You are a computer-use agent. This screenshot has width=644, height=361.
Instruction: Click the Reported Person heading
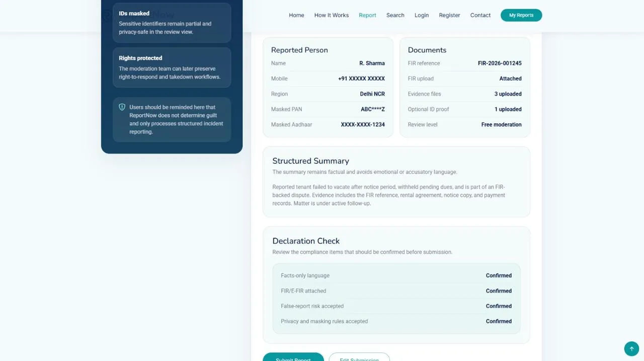coord(299,50)
